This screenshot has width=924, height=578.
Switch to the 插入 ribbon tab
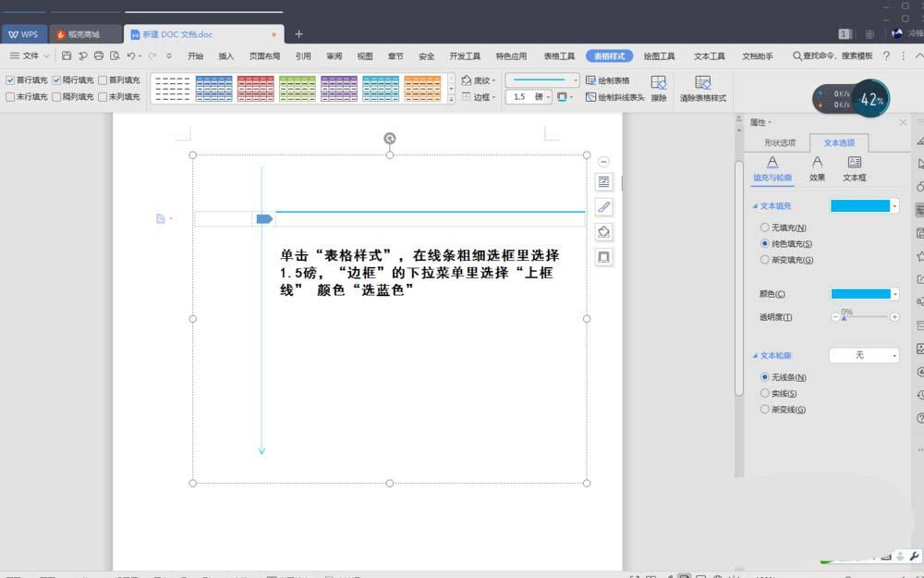point(226,55)
